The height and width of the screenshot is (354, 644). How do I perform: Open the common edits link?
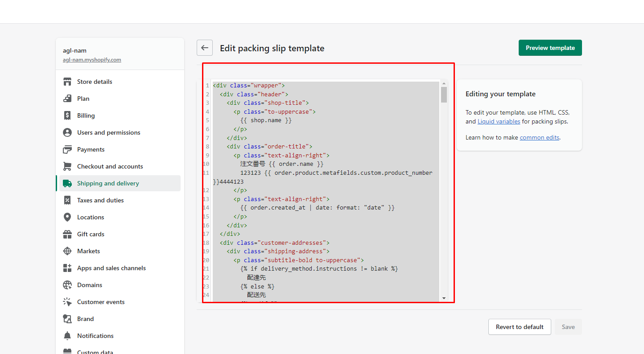tap(539, 137)
